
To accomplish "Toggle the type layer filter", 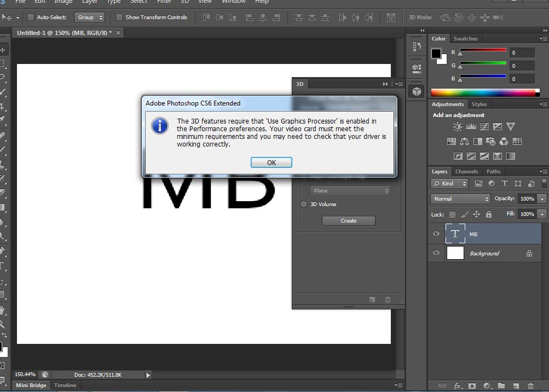I will [505, 184].
